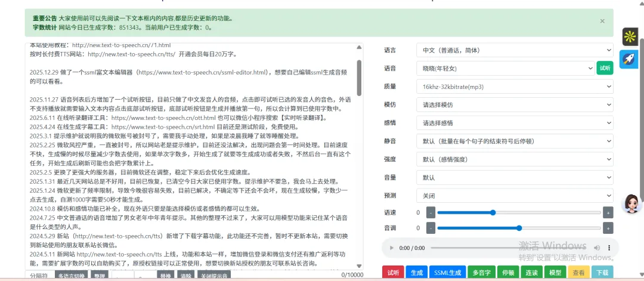This screenshot has width=644, height=281.
Task: Click green 试听 button beside voice dropdown
Action: [605, 68]
